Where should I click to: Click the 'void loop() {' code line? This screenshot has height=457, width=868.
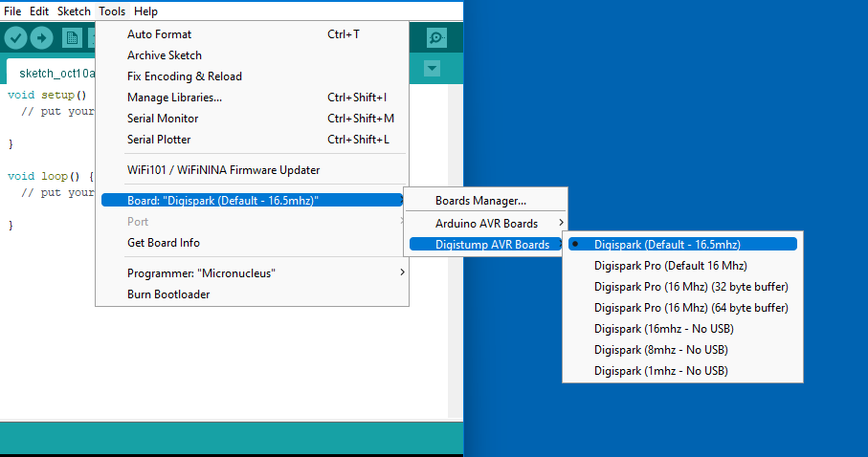51,177
